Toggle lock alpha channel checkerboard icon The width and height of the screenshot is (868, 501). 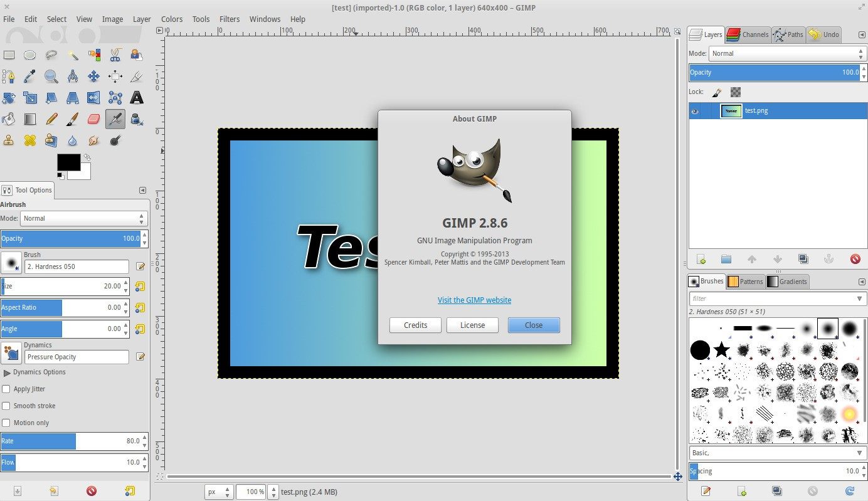[x=736, y=92]
